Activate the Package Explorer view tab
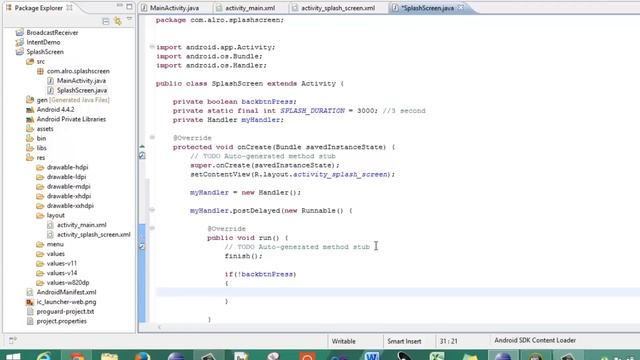640x360 pixels. (38, 8)
